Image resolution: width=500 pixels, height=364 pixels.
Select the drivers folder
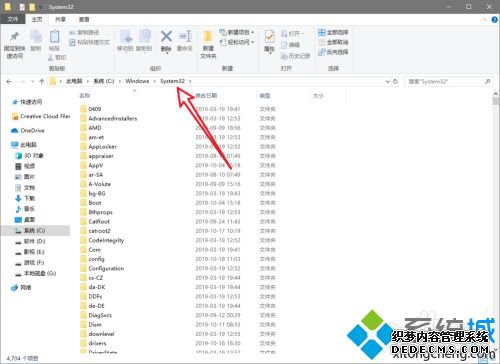point(93,343)
